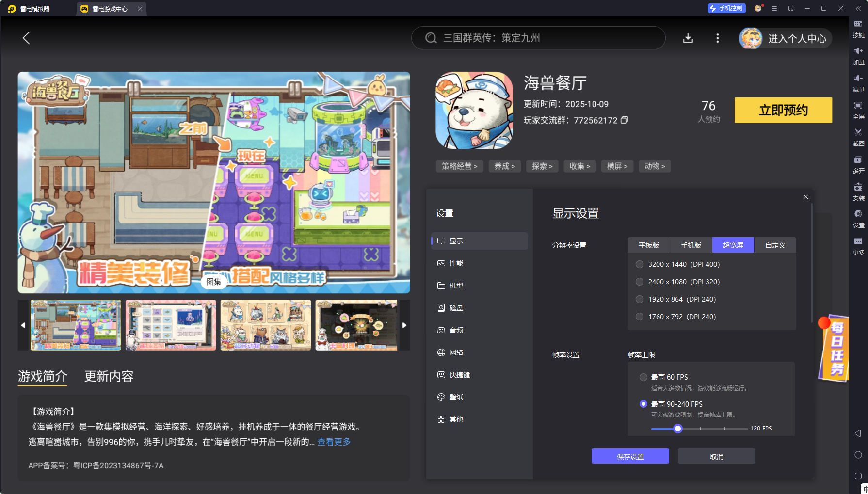Switch to the 超宽屏 resolution tab
The image size is (868, 494).
(x=733, y=245)
